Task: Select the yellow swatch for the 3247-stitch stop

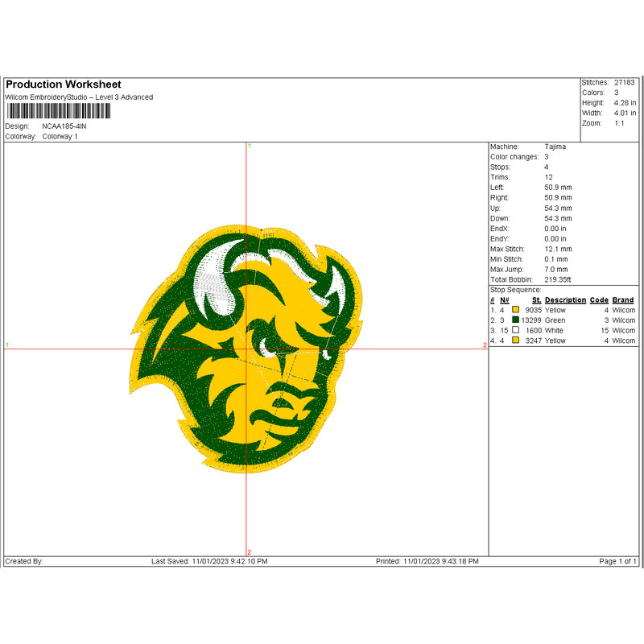Action: pyautogui.click(x=515, y=341)
